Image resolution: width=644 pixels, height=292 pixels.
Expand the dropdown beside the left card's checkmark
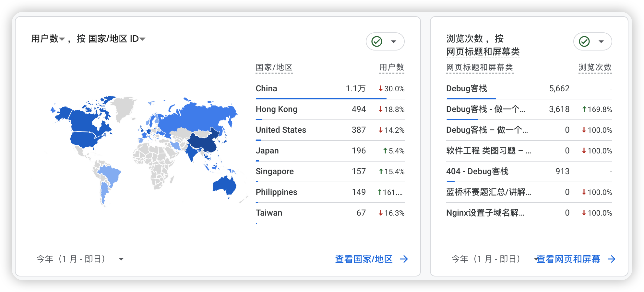(x=394, y=41)
